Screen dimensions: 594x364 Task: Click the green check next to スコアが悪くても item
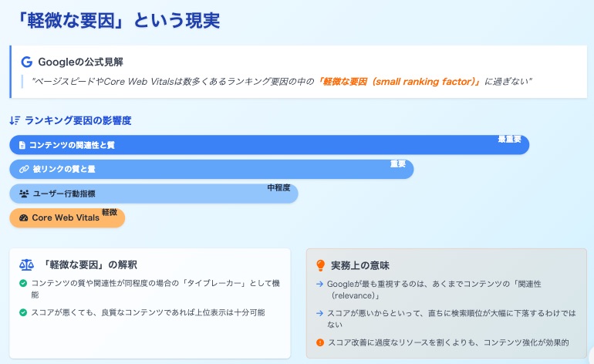pos(23,312)
